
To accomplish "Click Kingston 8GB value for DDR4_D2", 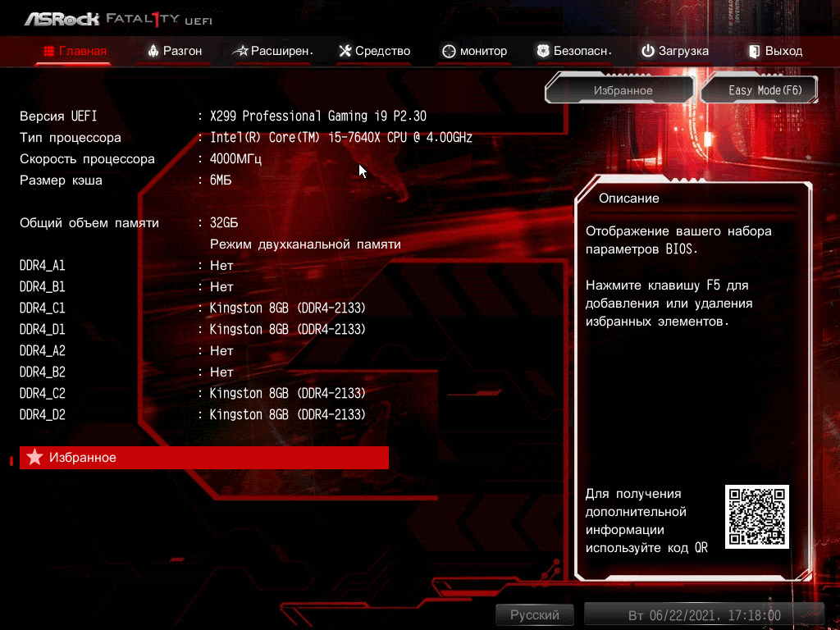I will (288, 414).
